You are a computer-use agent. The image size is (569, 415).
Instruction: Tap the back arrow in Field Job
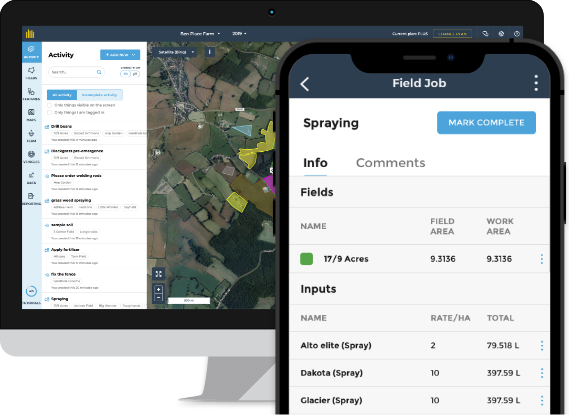(305, 84)
